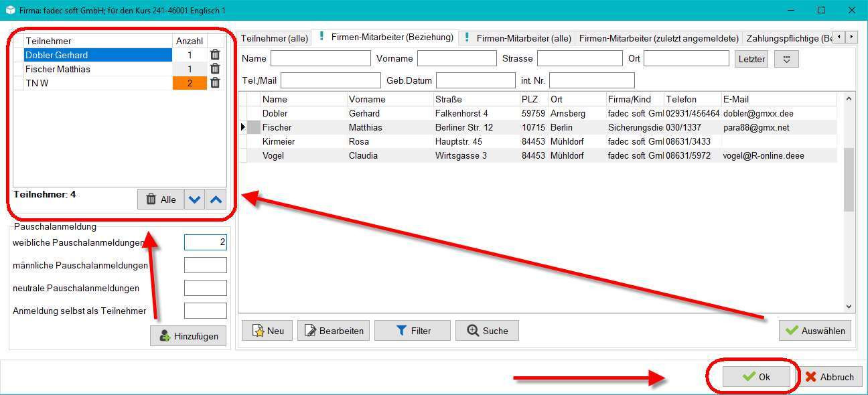Create a new entry with Neu
Viewport: 868px width, 395px height.
[x=267, y=331]
